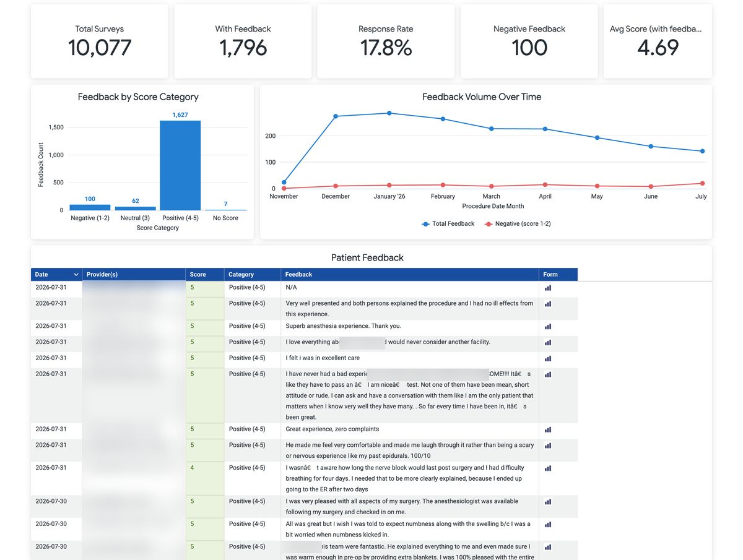
Task: Sort table by Category column header
Action: click(252, 274)
